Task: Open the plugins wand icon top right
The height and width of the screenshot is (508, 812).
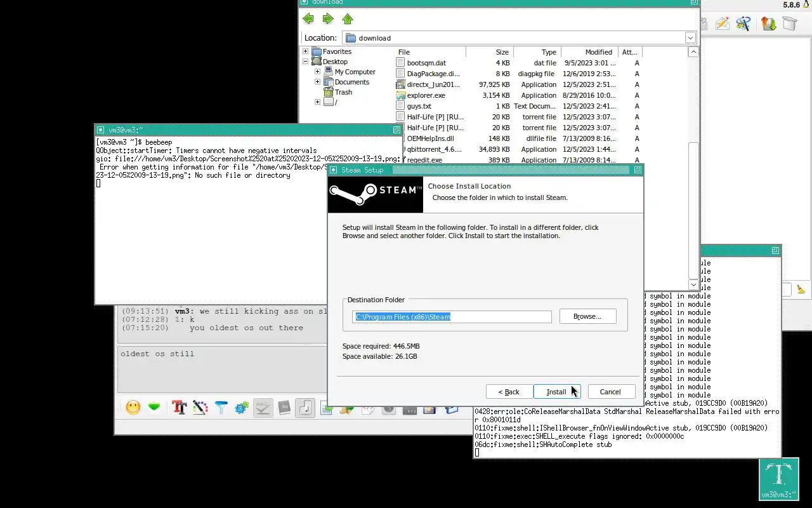Action: point(743,24)
